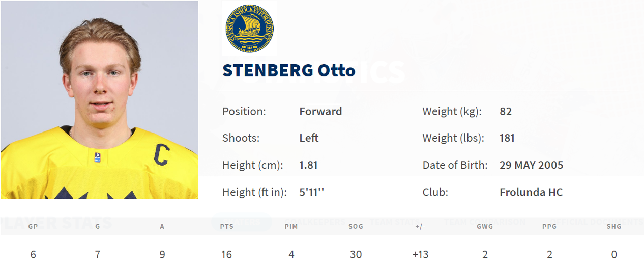Viewport: 644px width, 265px height.
Task: Click the 16 points value
Action: tap(227, 254)
